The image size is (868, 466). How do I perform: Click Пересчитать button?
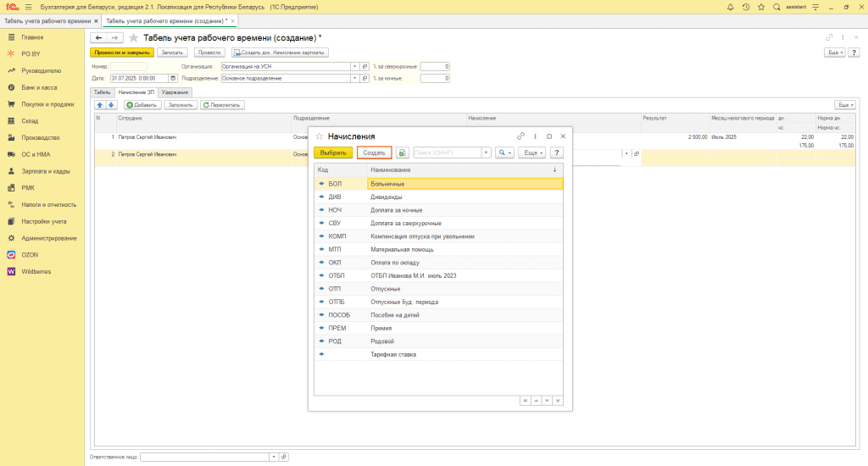coord(223,105)
